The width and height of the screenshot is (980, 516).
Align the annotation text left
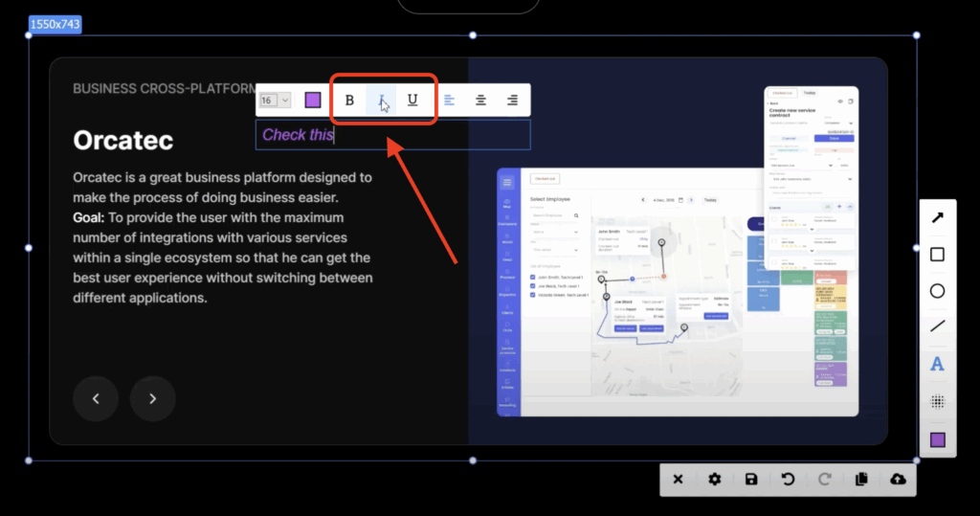(x=450, y=101)
